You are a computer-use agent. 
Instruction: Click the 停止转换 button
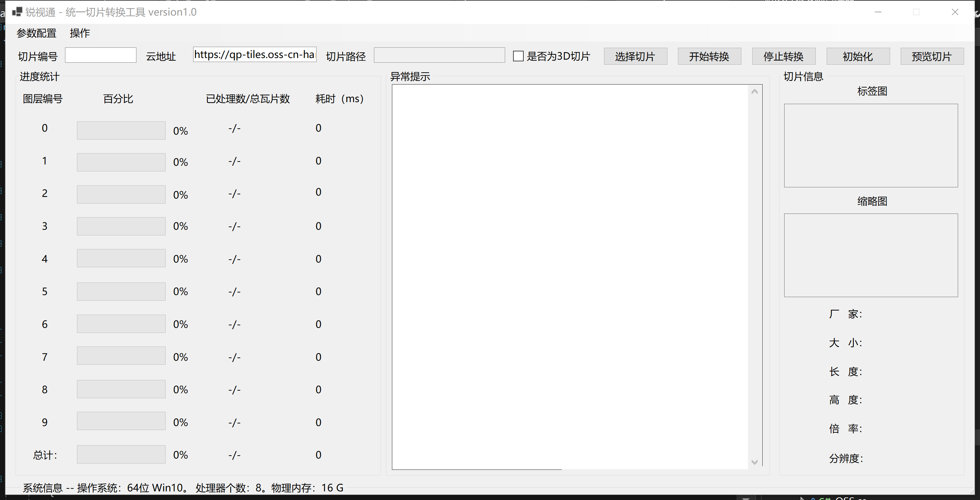(784, 56)
